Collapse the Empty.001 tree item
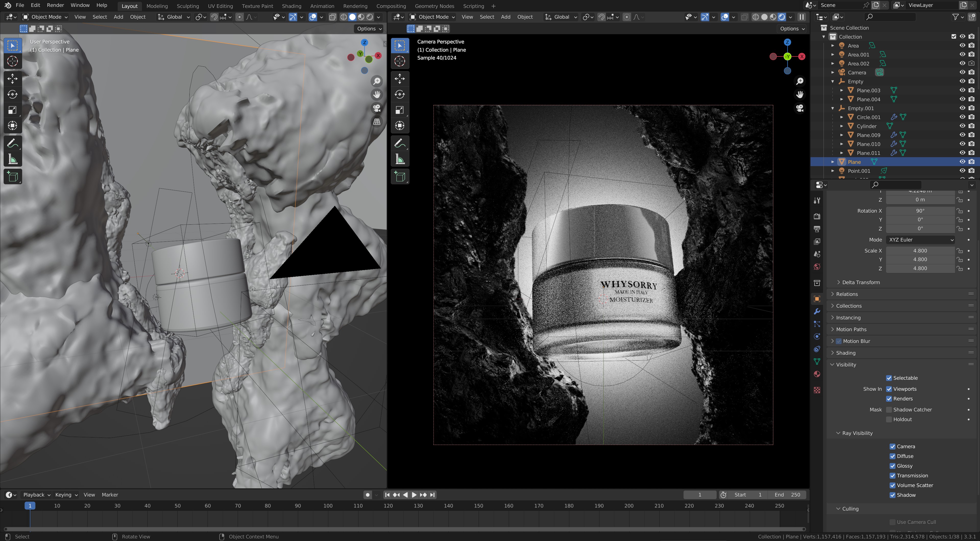The width and height of the screenshot is (980, 541). coord(833,108)
